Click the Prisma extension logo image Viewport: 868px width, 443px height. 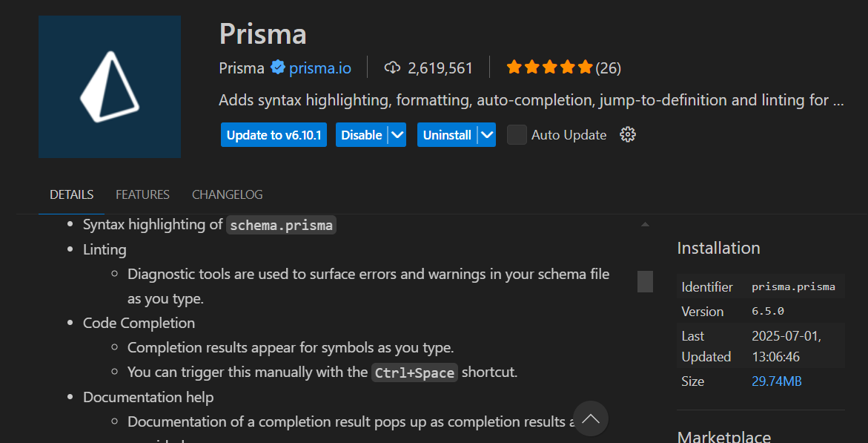tap(110, 87)
